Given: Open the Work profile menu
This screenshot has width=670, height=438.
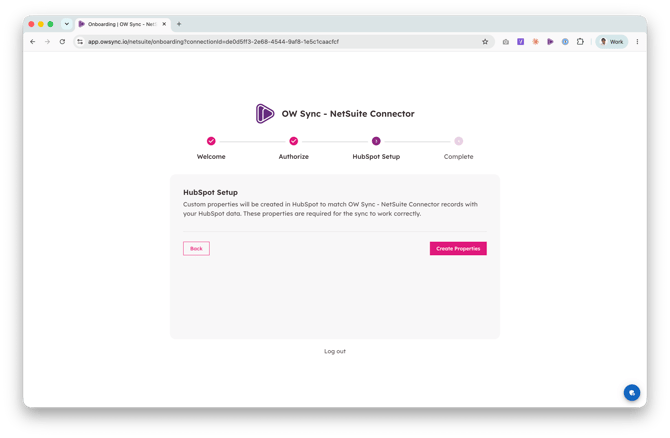Looking at the screenshot, I should pyautogui.click(x=611, y=41).
